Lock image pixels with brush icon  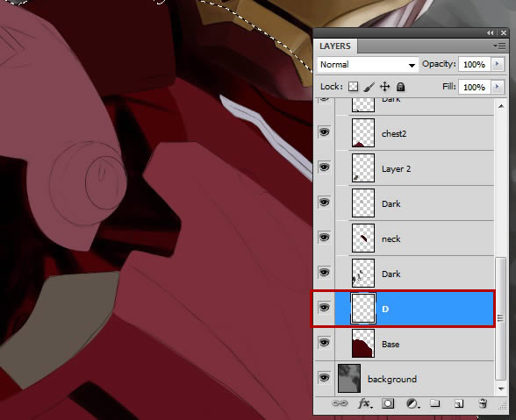click(x=369, y=87)
